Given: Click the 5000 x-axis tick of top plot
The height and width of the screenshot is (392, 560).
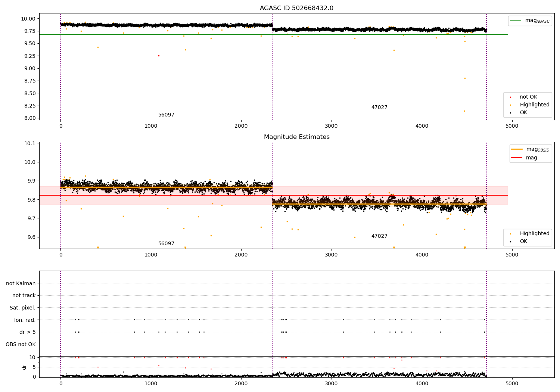Looking at the screenshot, I should click(512, 126).
